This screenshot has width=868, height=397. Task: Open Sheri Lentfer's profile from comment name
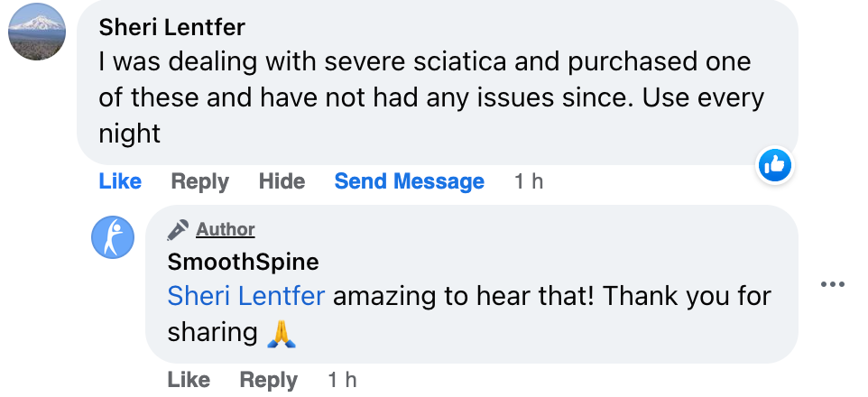171,28
